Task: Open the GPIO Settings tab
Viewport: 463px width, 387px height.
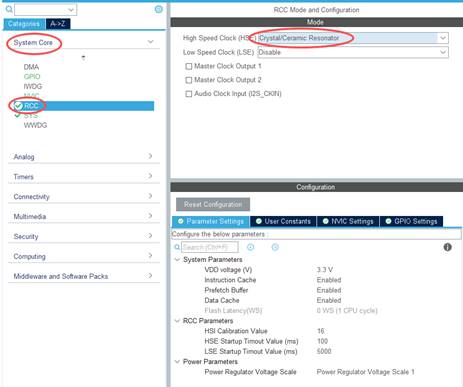Action: [x=411, y=221]
